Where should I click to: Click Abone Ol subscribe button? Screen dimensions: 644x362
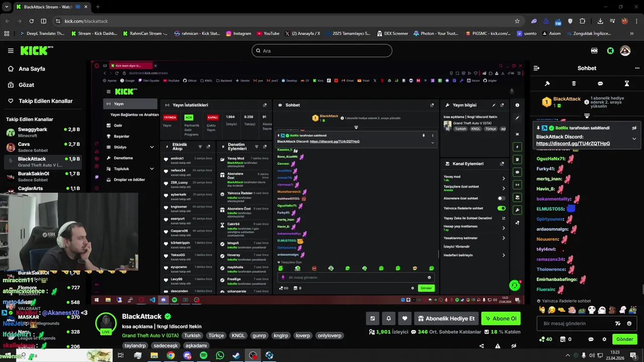[501, 318]
